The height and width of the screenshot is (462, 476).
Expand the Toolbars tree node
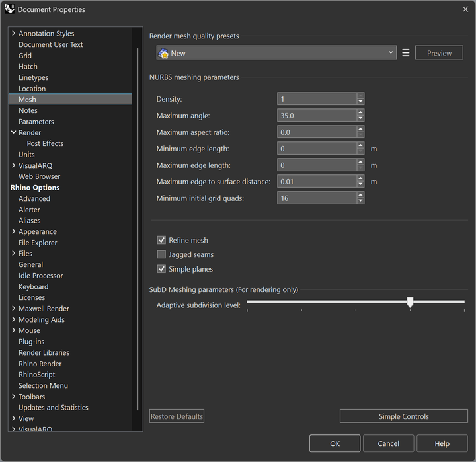[14, 397]
